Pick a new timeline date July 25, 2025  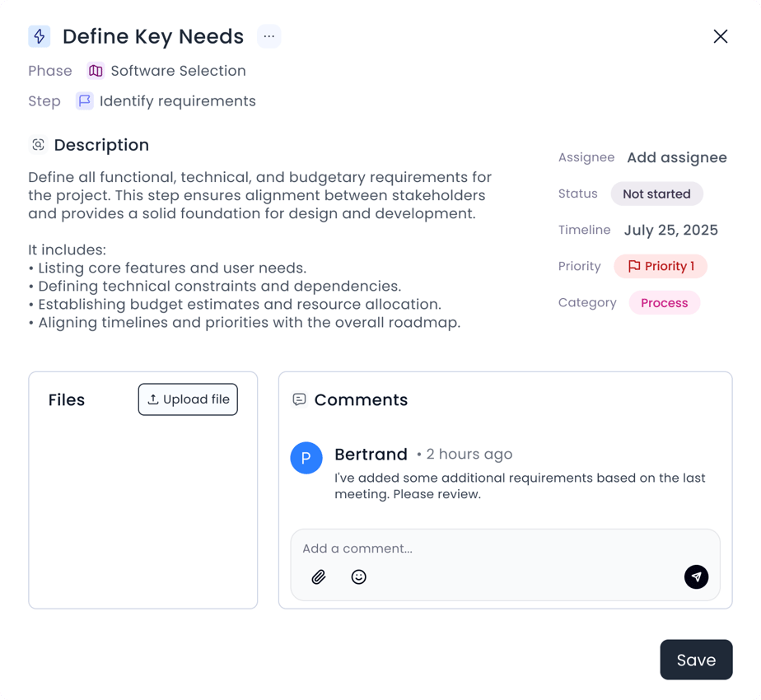point(670,230)
